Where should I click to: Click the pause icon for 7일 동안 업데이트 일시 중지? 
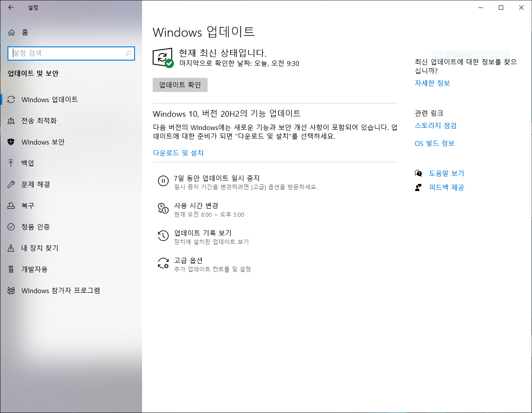163,180
